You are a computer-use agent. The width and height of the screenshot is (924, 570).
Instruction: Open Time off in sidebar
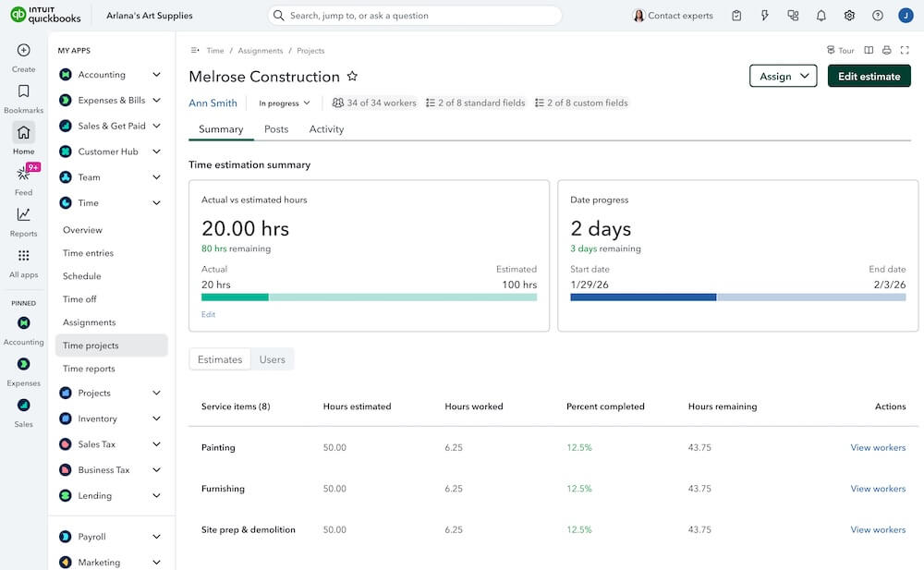pyautogui.click(x=79, y=299)
